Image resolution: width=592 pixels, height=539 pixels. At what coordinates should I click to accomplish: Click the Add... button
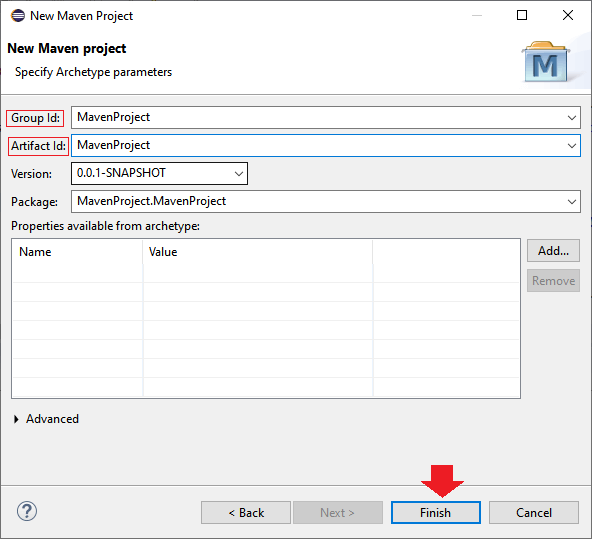pyautogui.click(x=553, y=251)
